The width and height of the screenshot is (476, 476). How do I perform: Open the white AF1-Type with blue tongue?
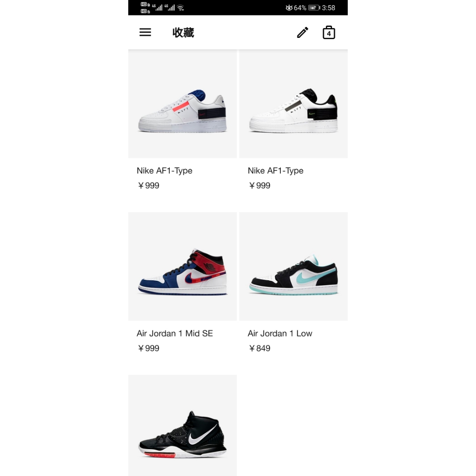click(182, 104)
